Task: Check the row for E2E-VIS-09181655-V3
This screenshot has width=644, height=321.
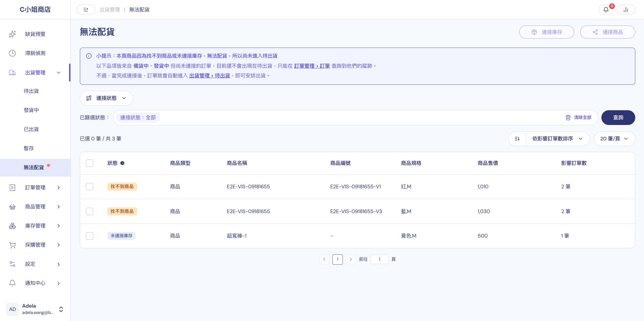Action: [x=90, y=211]
